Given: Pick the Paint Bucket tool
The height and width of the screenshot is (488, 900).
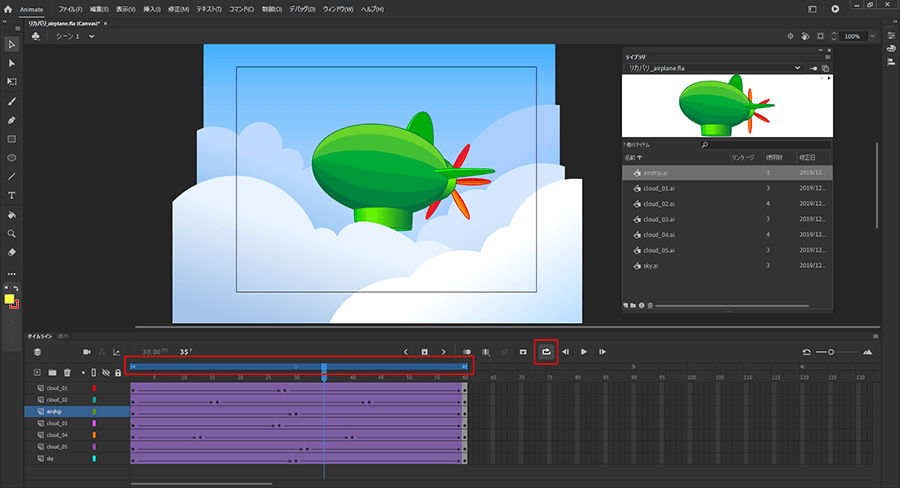Looking at the screenshot, I should pyautogui.click(x=12, y=214).
